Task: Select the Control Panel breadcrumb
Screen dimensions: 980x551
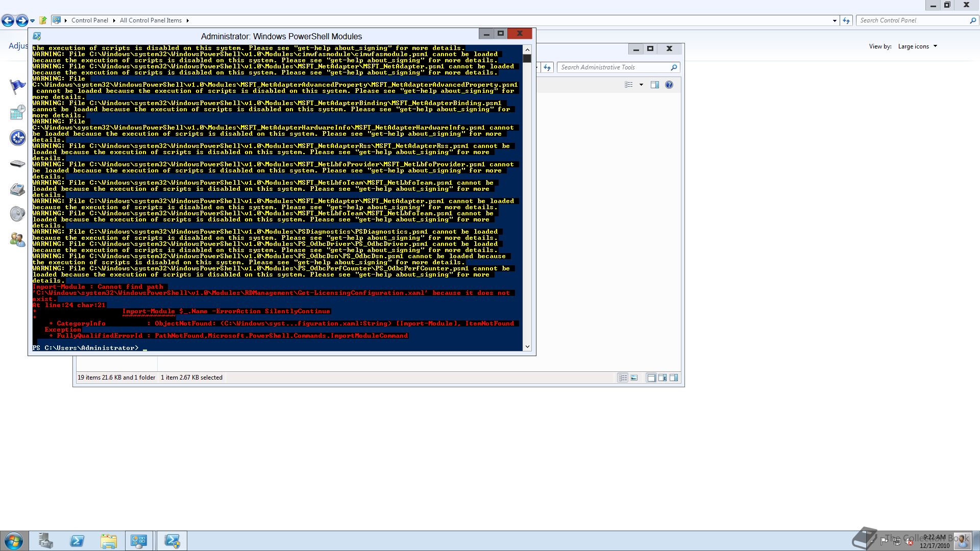Action: (90, 20)
